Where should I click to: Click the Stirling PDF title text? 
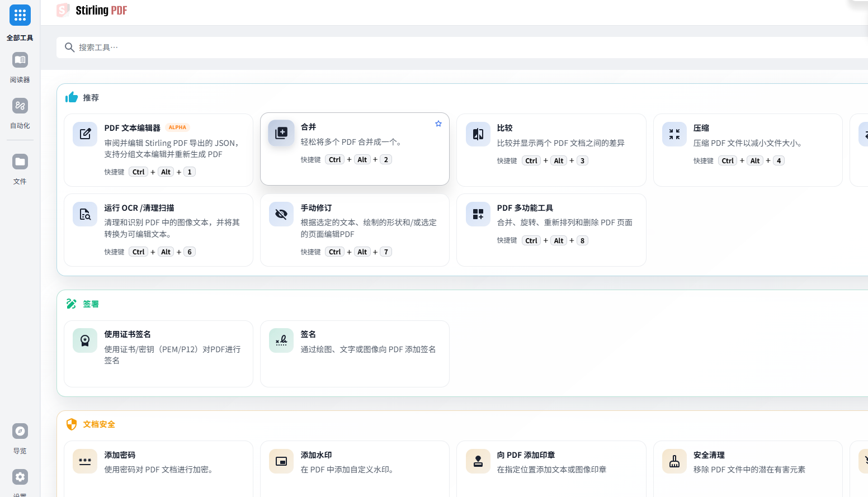[101, 11]
